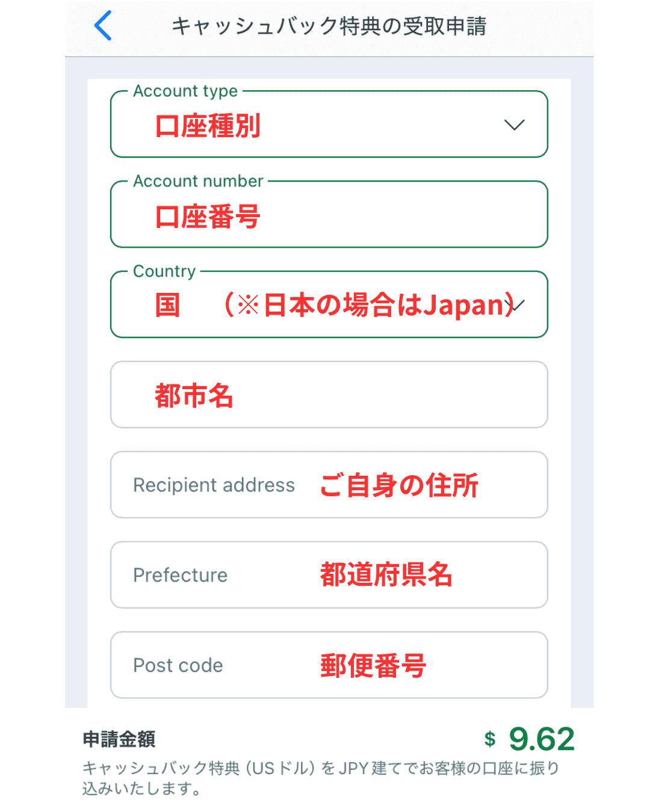Click the green dollar sign symbol
The image size is (650, 812).
point(490,739)
